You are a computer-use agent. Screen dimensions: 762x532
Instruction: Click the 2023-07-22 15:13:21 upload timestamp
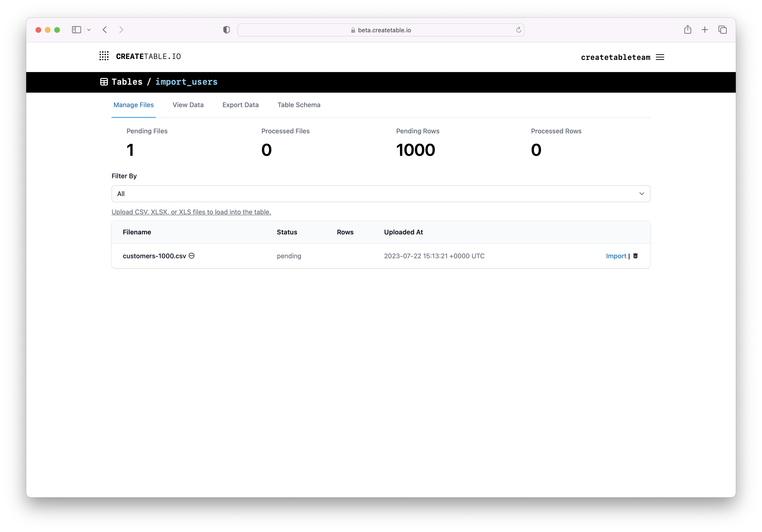point(434,256)
